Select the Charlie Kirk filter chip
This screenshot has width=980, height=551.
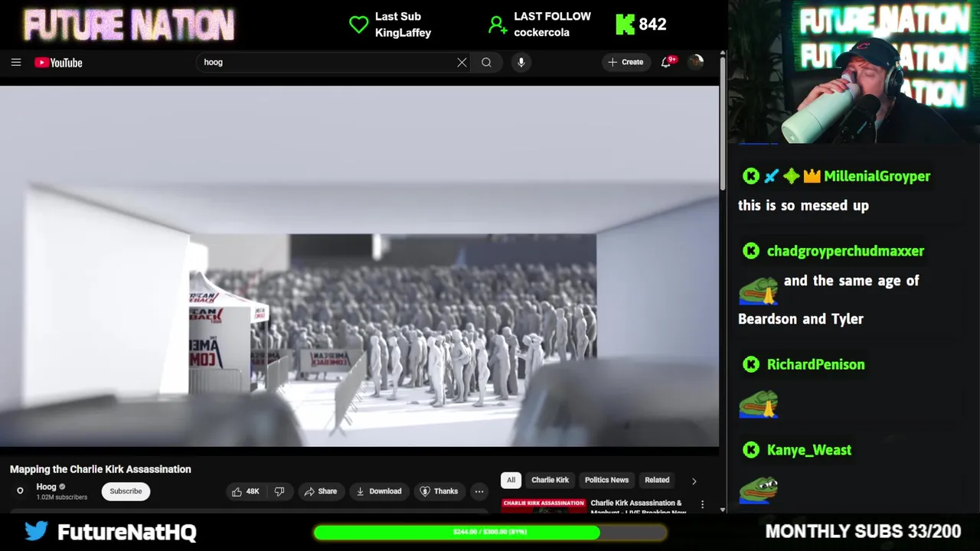click(550, 480)
